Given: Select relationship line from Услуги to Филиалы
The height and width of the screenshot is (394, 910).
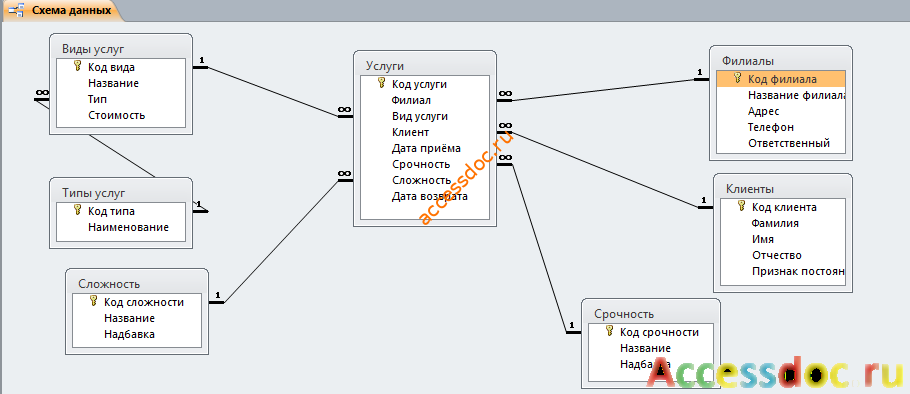Looking at the screenshot, I should (x=604, y=90).
